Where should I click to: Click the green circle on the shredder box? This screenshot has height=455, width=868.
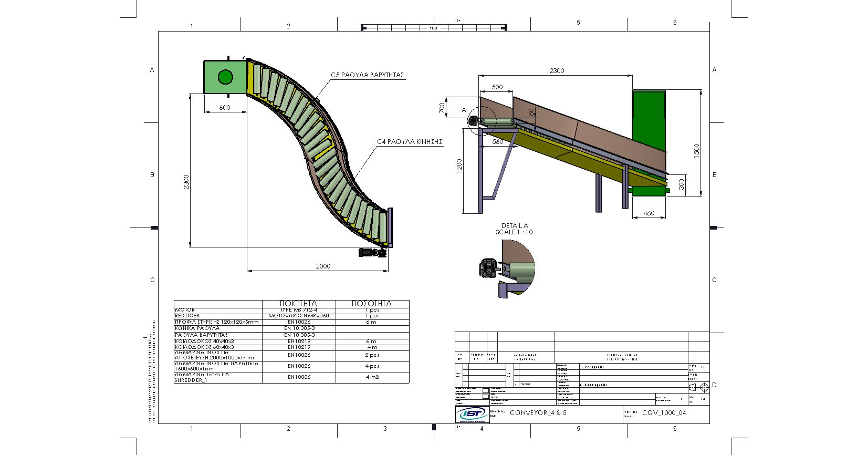(225, 77)
